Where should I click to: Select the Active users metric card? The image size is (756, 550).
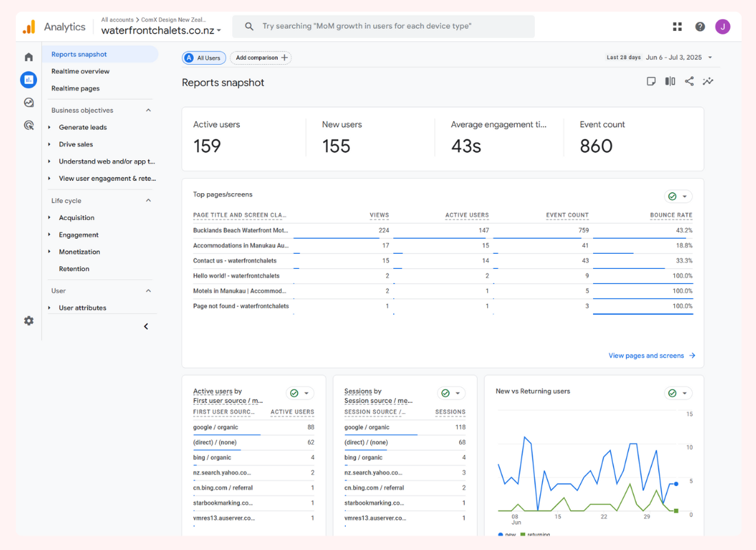(243, 138)
